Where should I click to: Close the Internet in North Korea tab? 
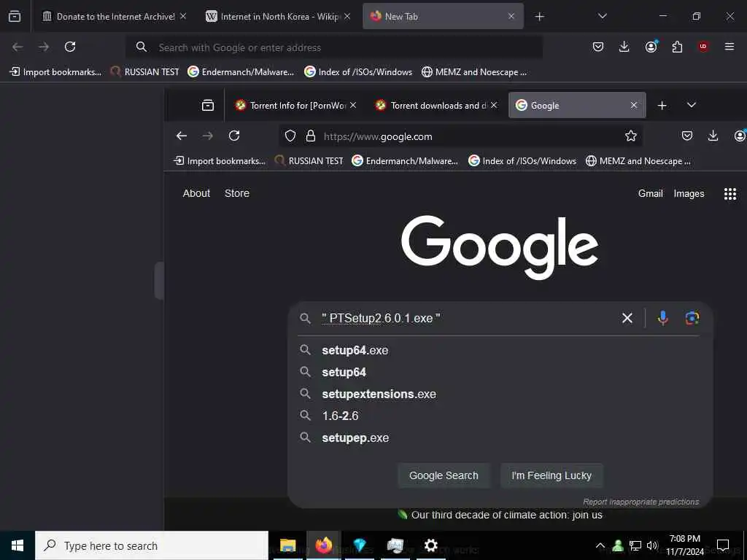pyautogui.click(x=347, y=16)
